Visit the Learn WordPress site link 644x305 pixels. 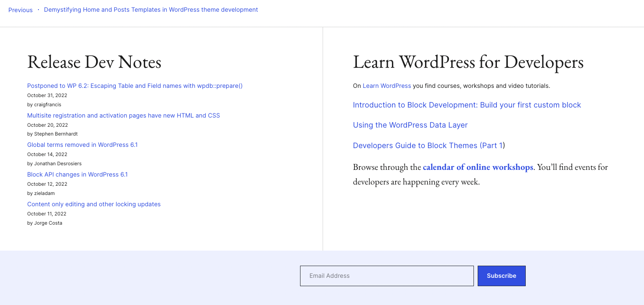pos(387,86)
